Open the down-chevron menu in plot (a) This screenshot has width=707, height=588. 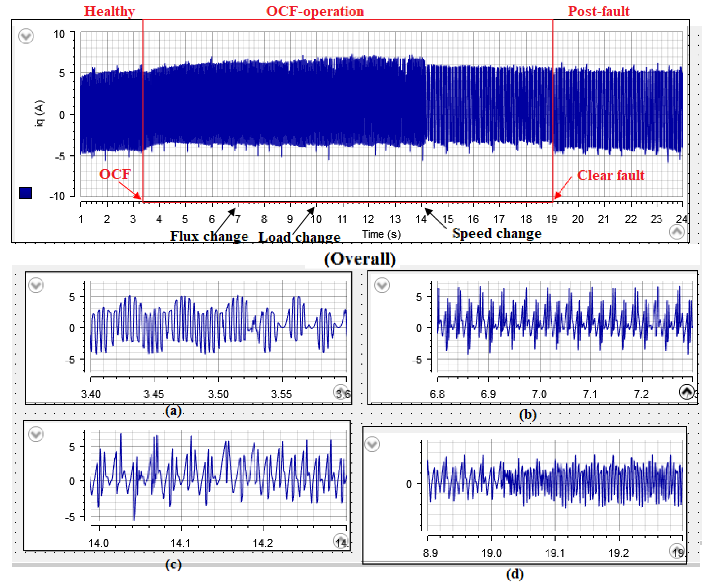(36, 285)
